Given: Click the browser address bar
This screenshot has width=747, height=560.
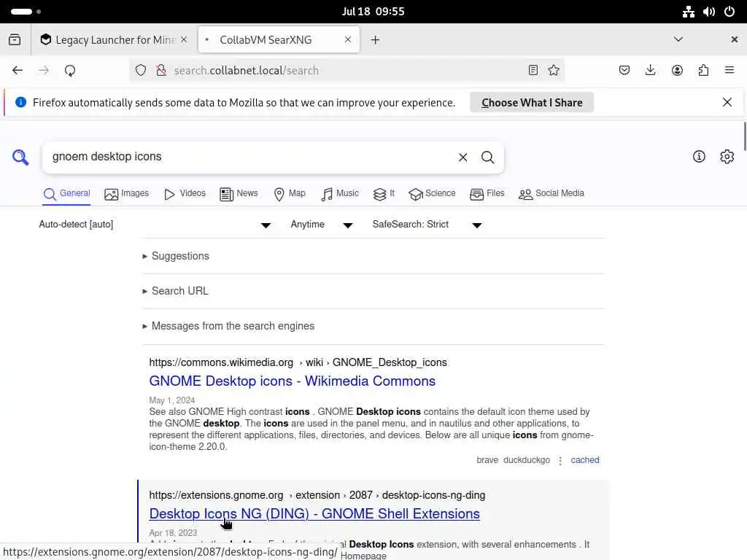Looking at the screenshot, I should (347, 71).
